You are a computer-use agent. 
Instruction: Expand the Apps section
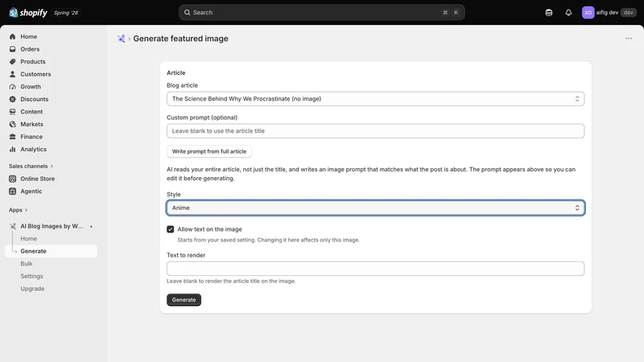coord(18,210)
